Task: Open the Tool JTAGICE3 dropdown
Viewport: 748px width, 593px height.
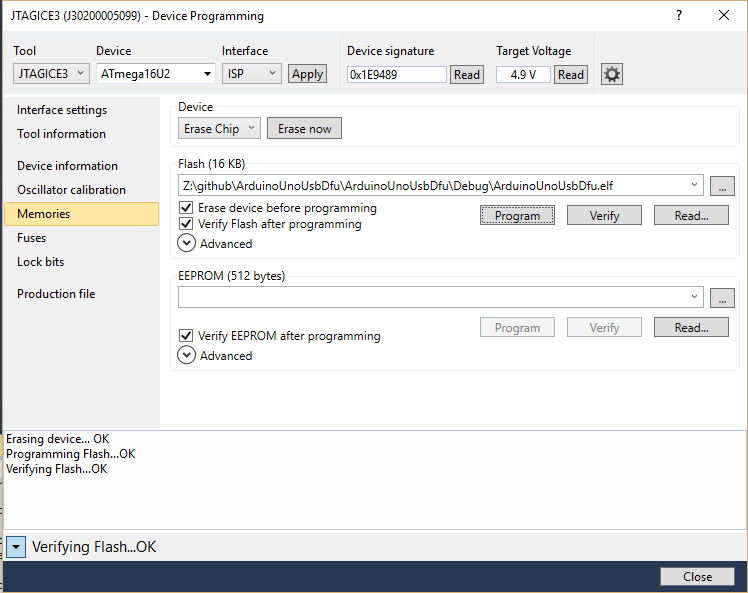Action: tap(51, 74)
